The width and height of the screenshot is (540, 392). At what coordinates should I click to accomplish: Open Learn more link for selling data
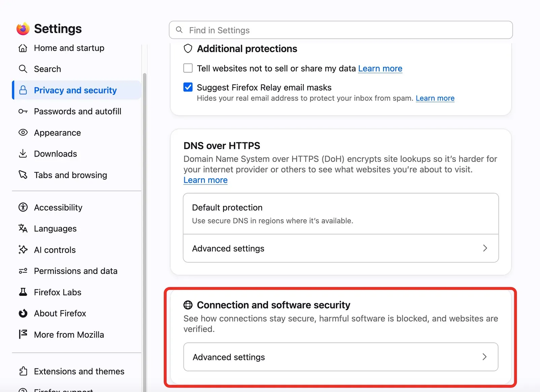coord(380,68)
